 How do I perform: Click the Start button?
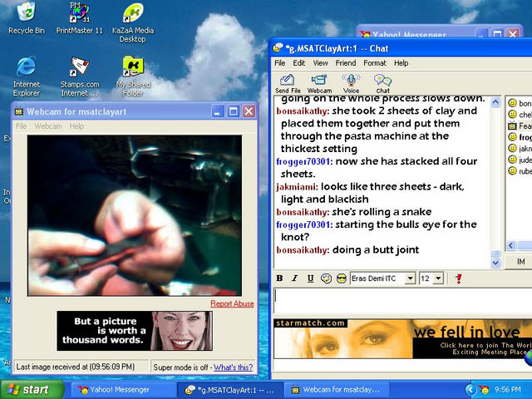coord(32,390)
